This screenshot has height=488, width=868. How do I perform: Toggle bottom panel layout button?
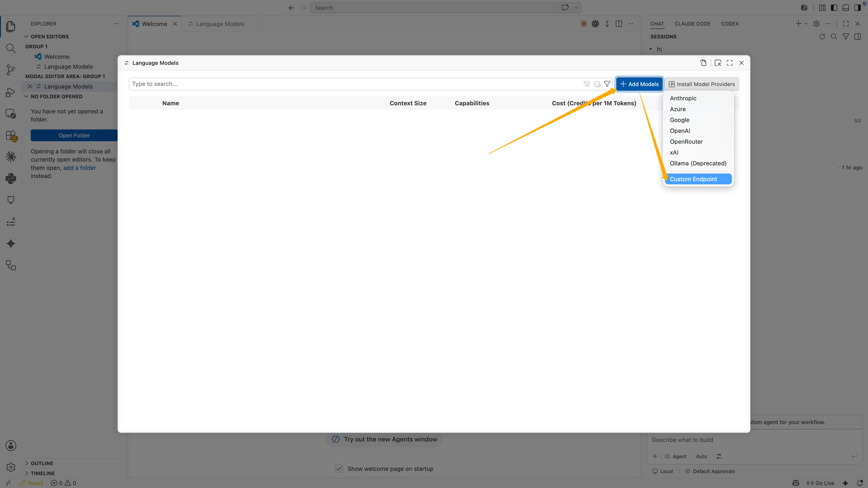coord(845,7)
